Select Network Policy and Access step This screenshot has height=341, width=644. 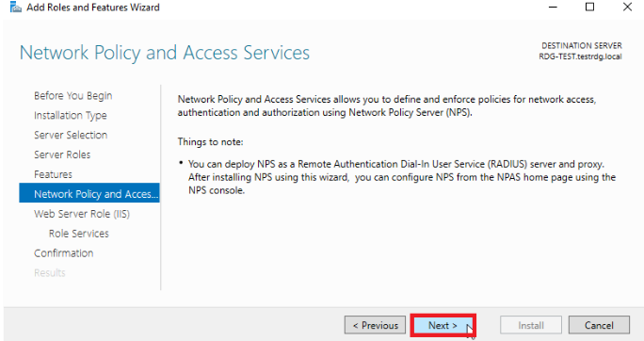click(x=89, y=193)
